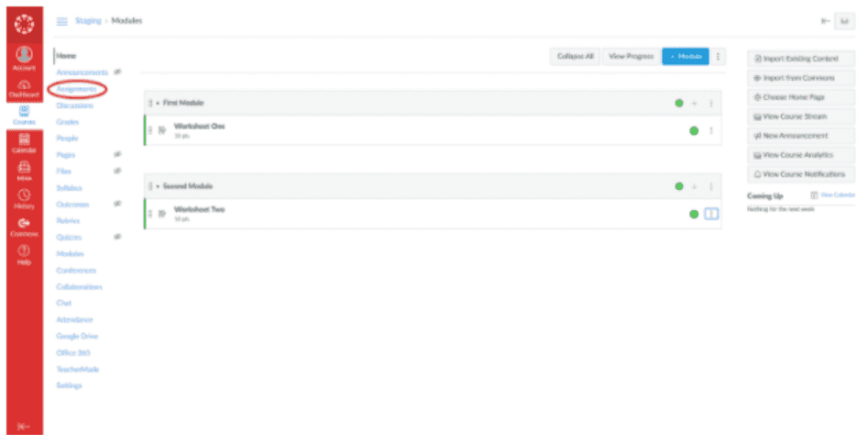868x445 pixels.
Task: Click the Canvas logo in global navigation
Action: [25, 25]
